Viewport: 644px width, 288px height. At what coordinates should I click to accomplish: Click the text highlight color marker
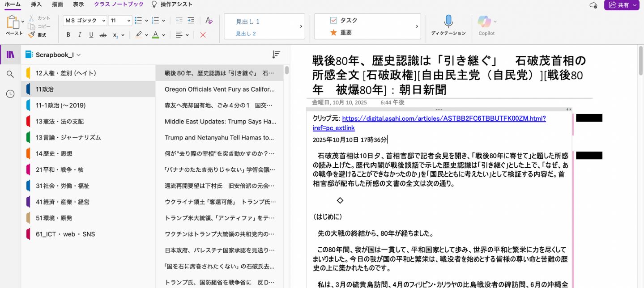[x=139, y=35]
